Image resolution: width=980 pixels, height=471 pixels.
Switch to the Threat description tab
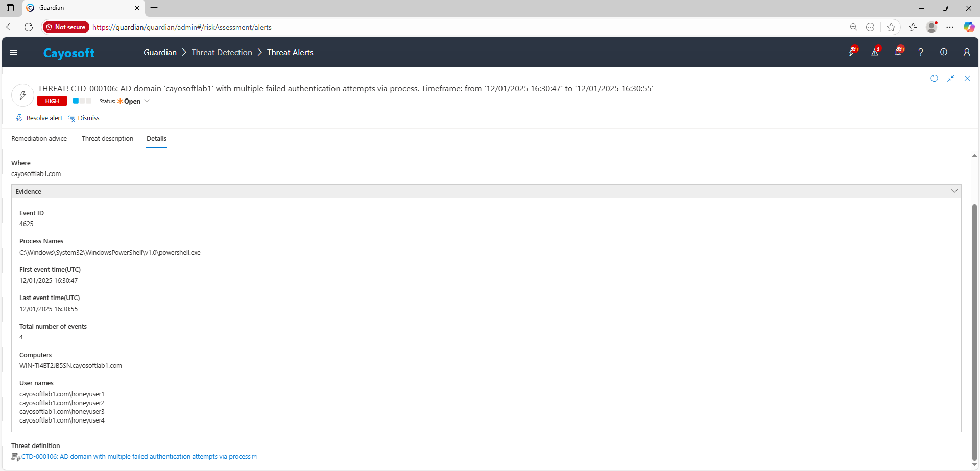[107, 139]
